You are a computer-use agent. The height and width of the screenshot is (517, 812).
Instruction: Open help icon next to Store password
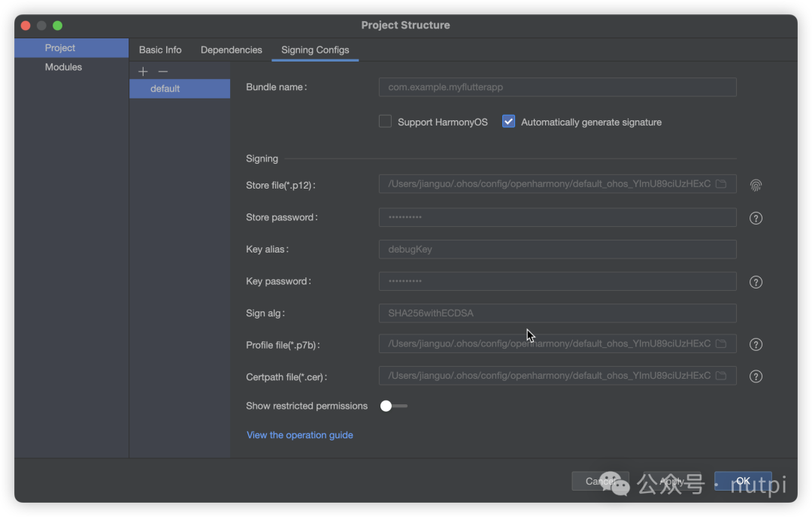[x=756, y=219]
